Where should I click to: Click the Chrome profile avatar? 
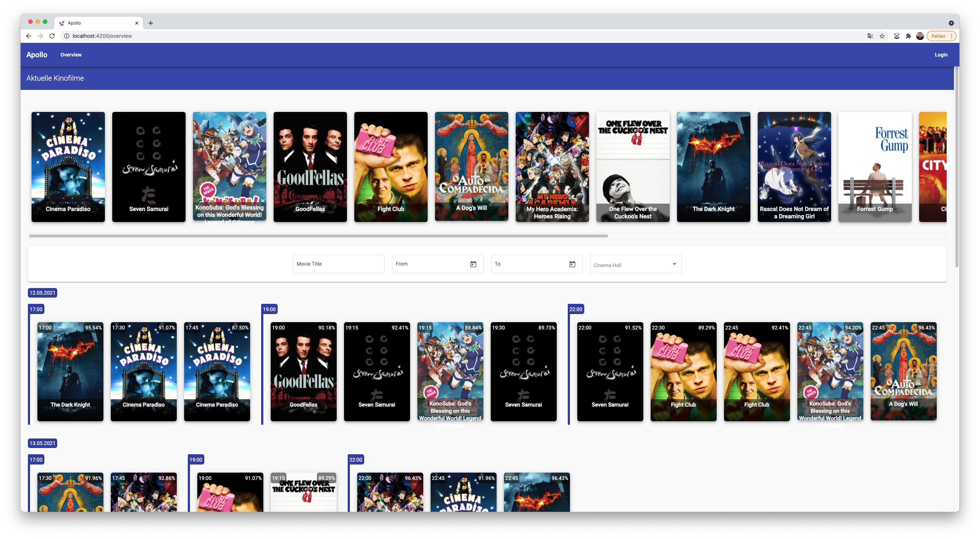pos(920,36)
